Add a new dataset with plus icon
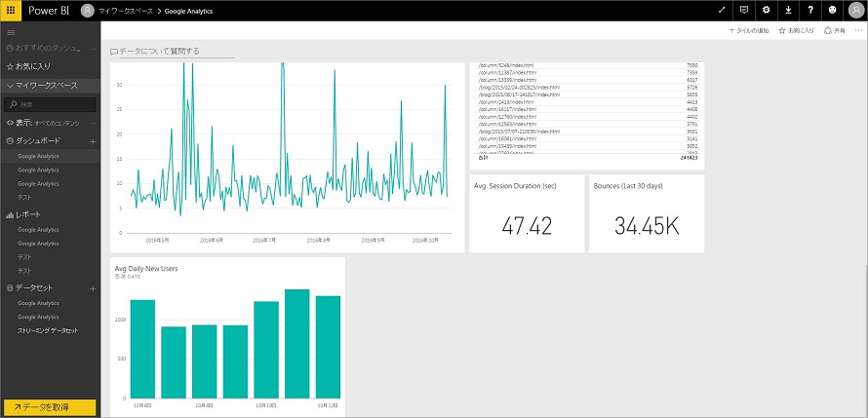The height and width of the screenshot is (418, 868). click(93, 288)
